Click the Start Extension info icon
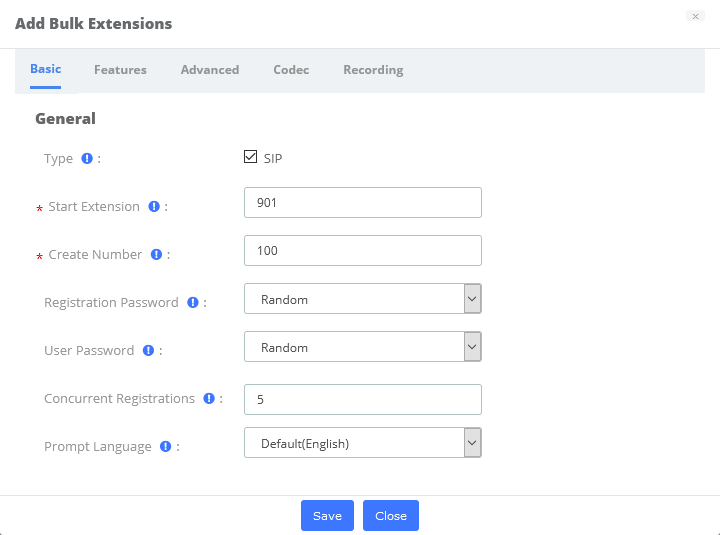The image size is (720, 535). pyautogui.click(x=154, y=207)
